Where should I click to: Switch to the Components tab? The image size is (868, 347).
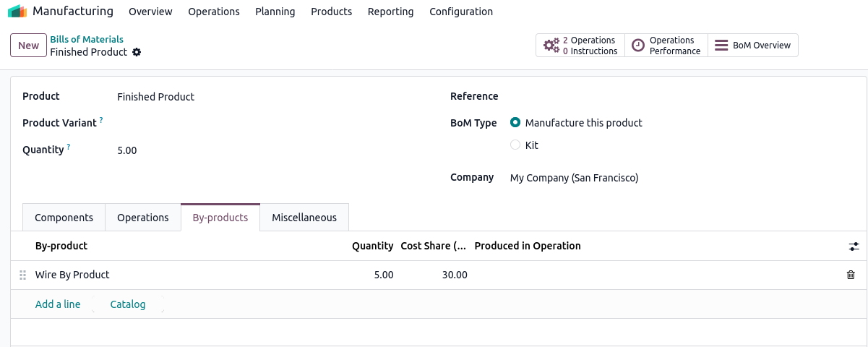64,218
